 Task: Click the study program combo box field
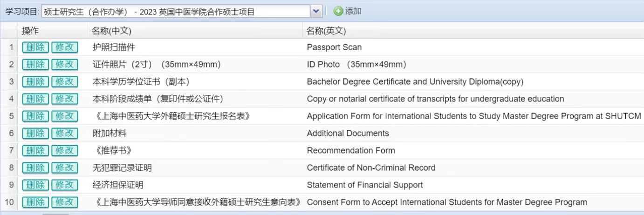click(x=176, y=11)
